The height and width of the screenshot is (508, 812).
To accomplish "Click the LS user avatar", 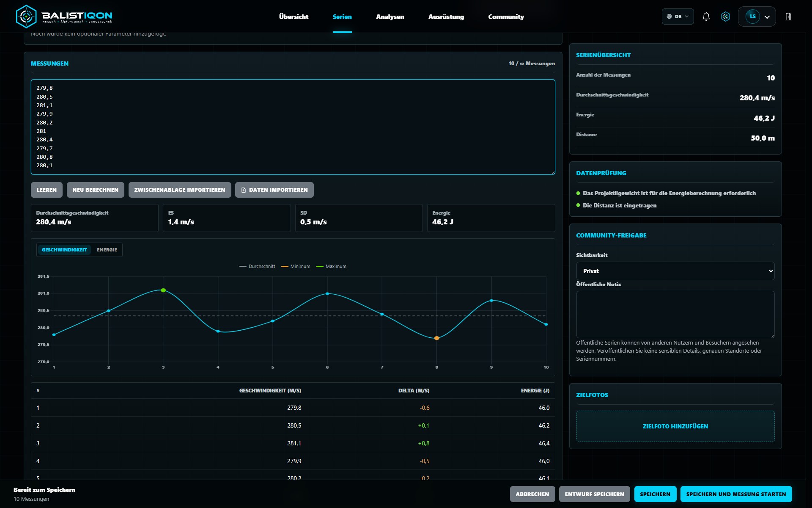I will coord(752,17).
